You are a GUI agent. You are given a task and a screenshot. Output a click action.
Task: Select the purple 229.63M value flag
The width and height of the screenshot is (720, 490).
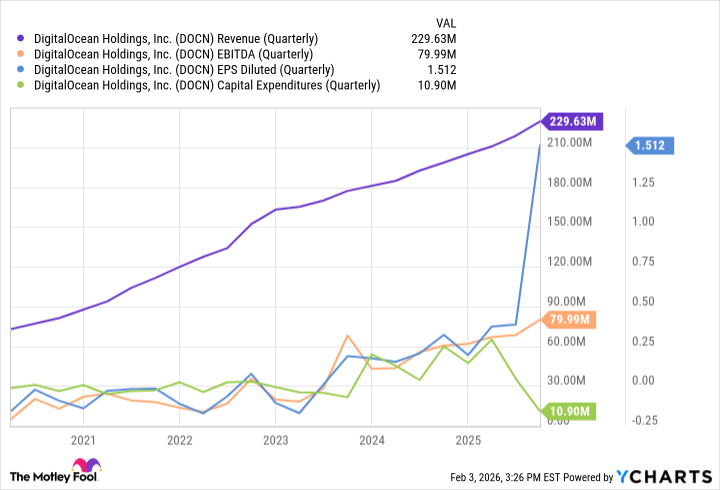click(573, 121)
